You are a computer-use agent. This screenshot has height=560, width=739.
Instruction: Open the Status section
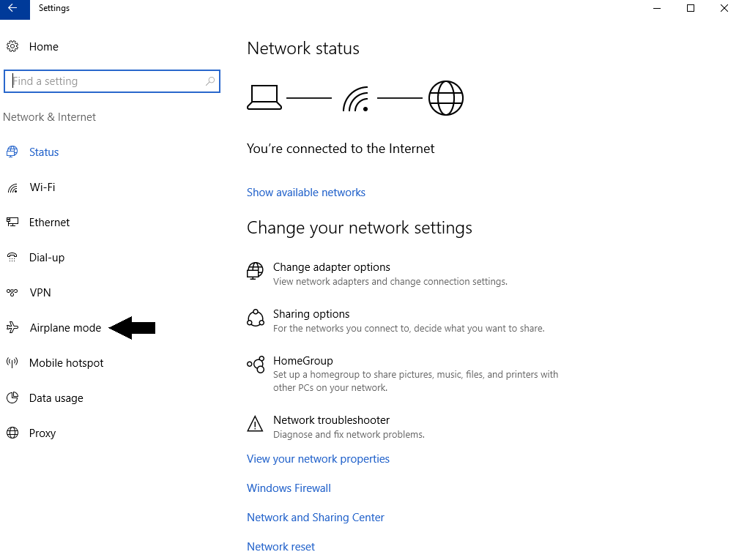(44, 152)
